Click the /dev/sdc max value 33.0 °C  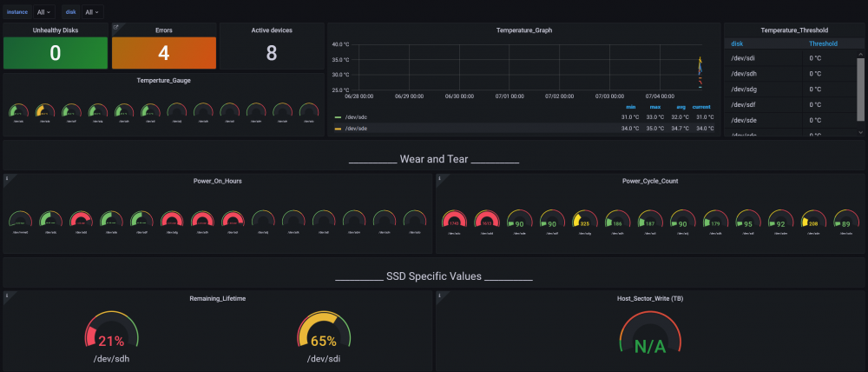pyautogui.click(x=654, y=117)
